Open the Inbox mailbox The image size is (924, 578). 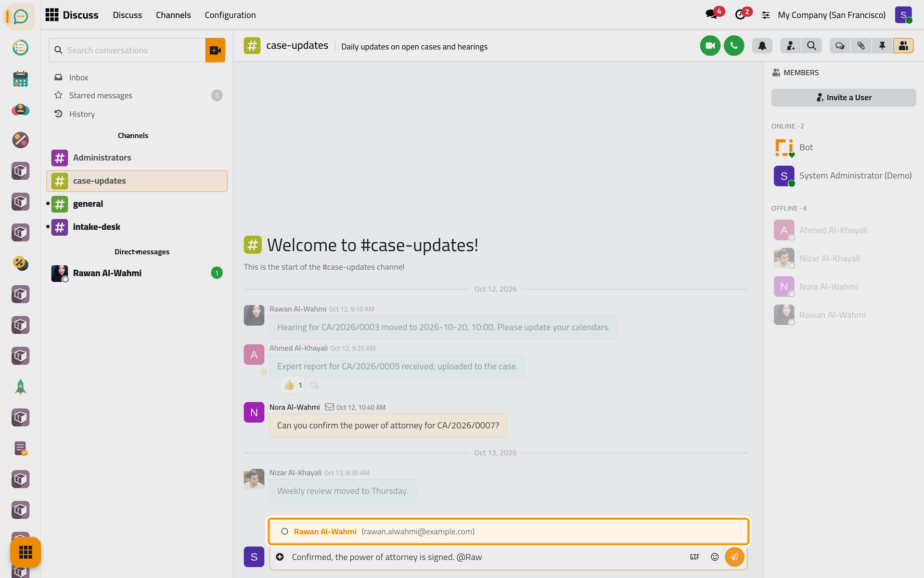point(137,77)
